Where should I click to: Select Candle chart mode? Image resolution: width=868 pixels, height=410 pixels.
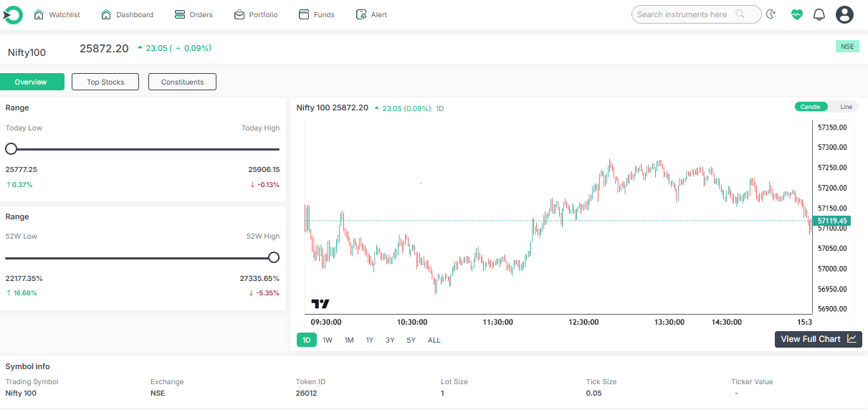(811, 107)
